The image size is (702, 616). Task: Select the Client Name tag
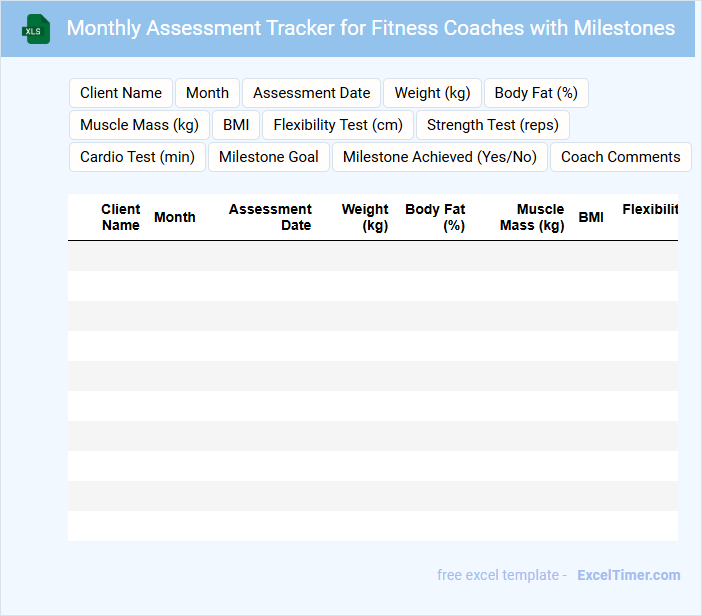(121, 93)
